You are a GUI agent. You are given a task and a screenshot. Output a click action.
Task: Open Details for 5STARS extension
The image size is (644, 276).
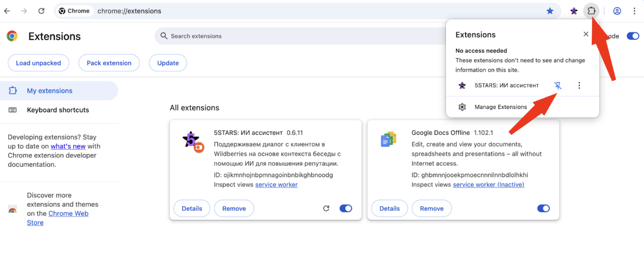[x=192, y=208]
